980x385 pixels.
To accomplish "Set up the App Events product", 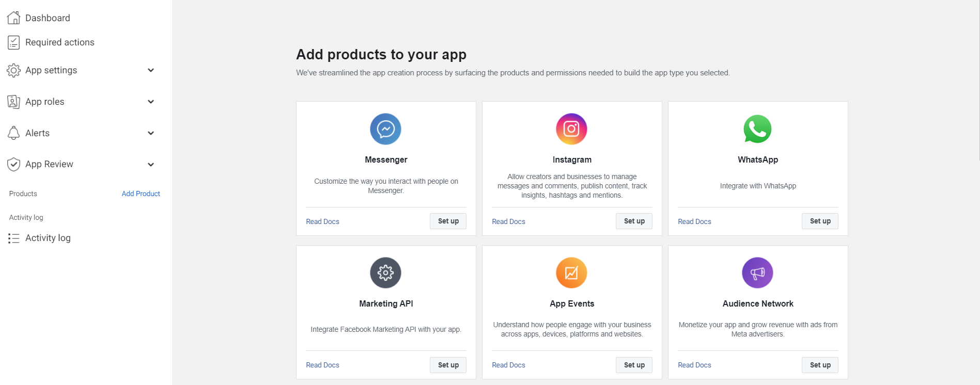I will [x=634, y=365].
